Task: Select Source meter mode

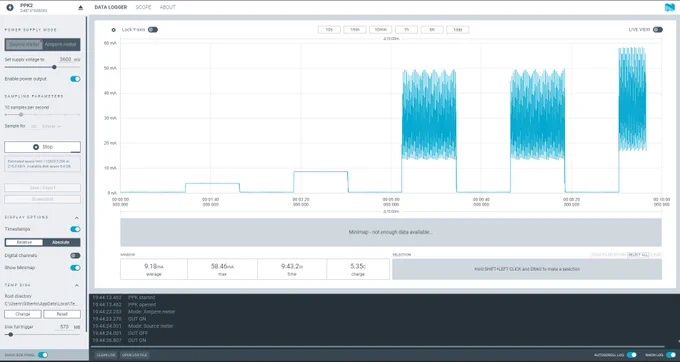Action: click(24, 44)
